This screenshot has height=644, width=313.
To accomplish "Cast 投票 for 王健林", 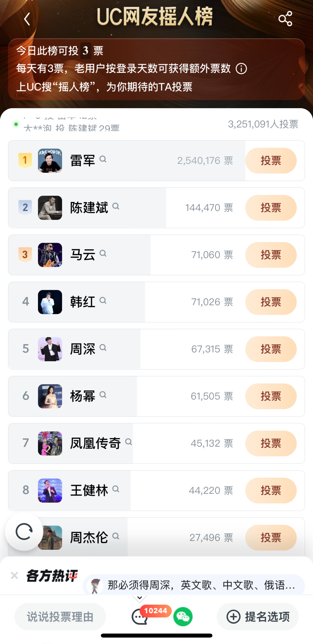I will (x=271, y=491).
